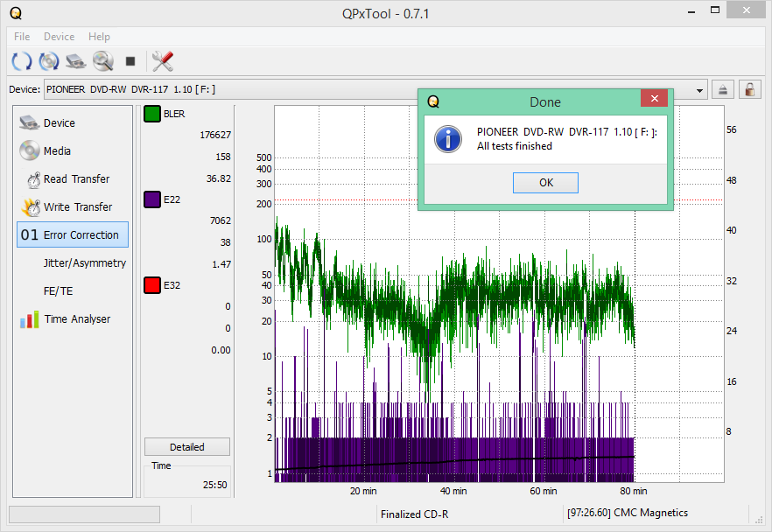
Task: Open the Write Transfer test panel
Action: click(73, 207)
